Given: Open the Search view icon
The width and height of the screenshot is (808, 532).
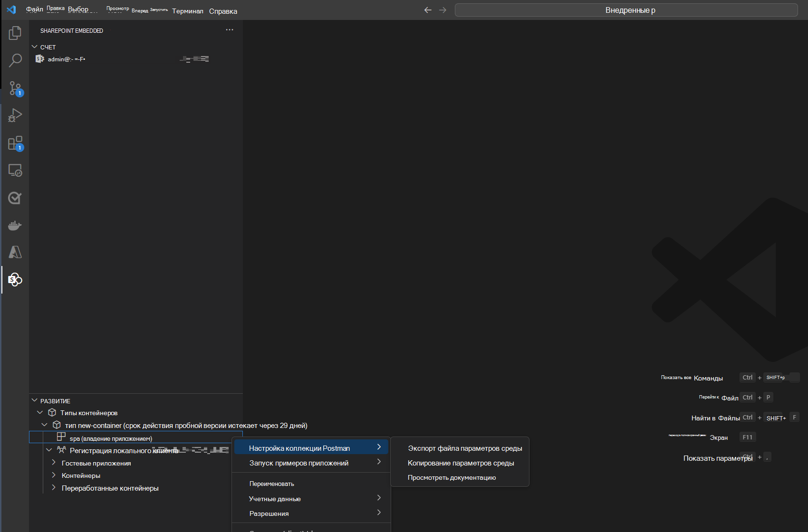Looking at the screenshot, I should point(15,60).
